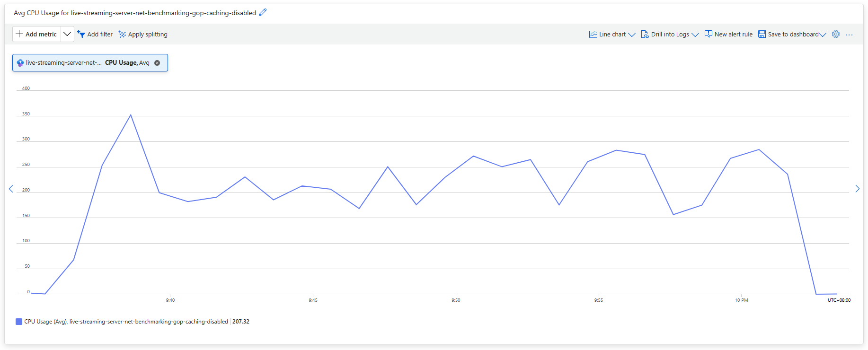The height and width of the screenshot is (350, 868).
Task: Open the more options ellipsis menu
Action: point(849,35)
